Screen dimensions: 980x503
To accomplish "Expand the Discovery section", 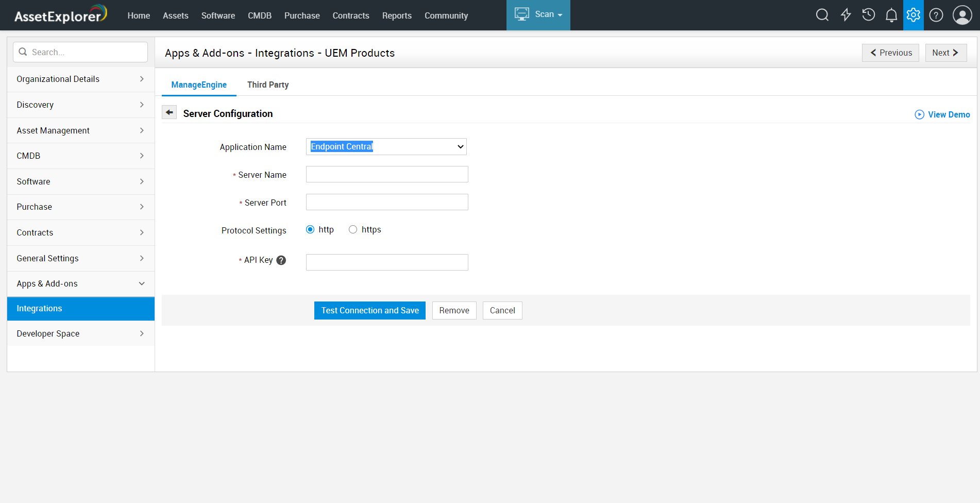I will click(x=81, y=105).
